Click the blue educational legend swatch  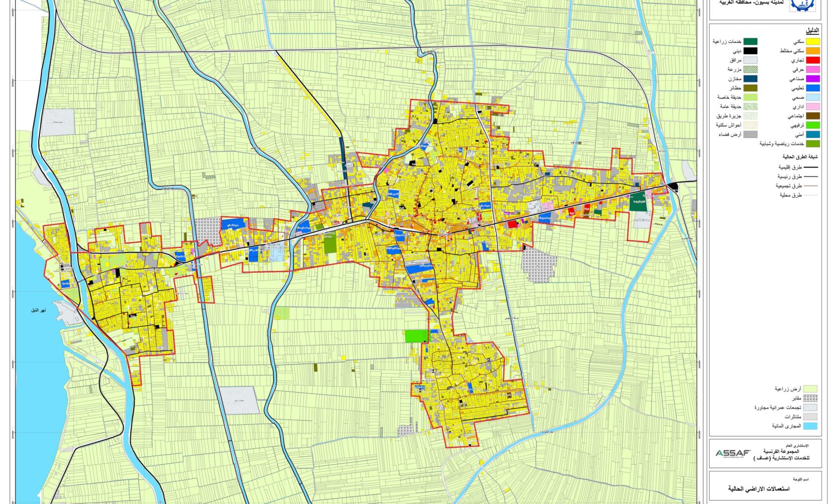[x=813, y=88]
